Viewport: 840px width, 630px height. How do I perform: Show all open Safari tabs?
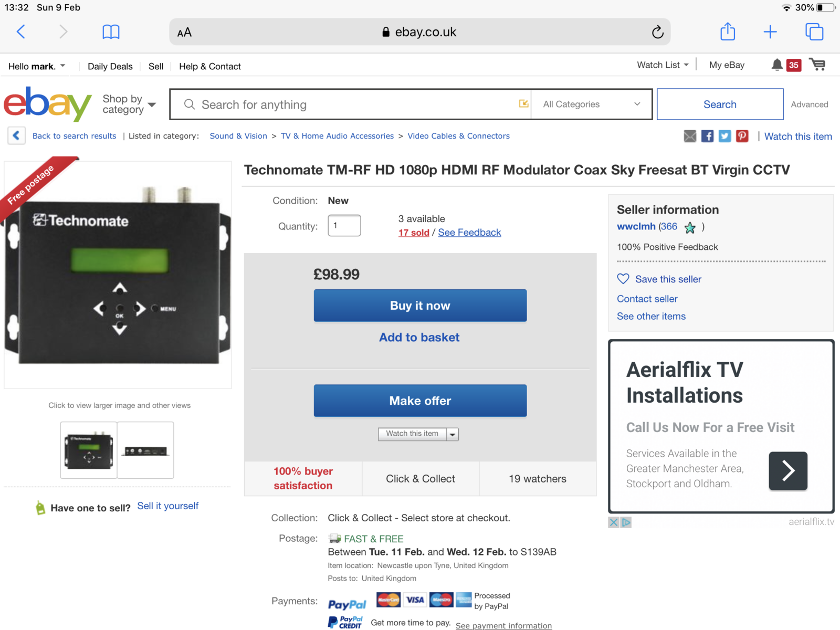click(x=814, y=31)
